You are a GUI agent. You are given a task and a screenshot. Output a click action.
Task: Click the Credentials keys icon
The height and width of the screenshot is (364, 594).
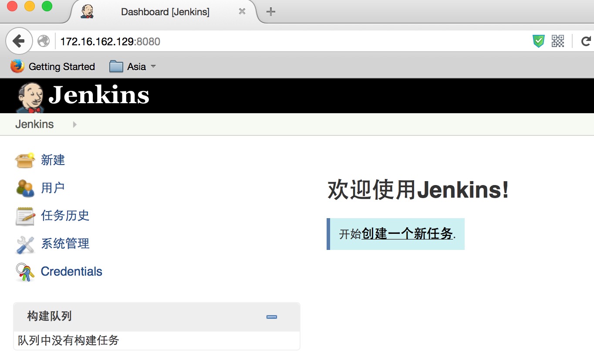(25, 272)
